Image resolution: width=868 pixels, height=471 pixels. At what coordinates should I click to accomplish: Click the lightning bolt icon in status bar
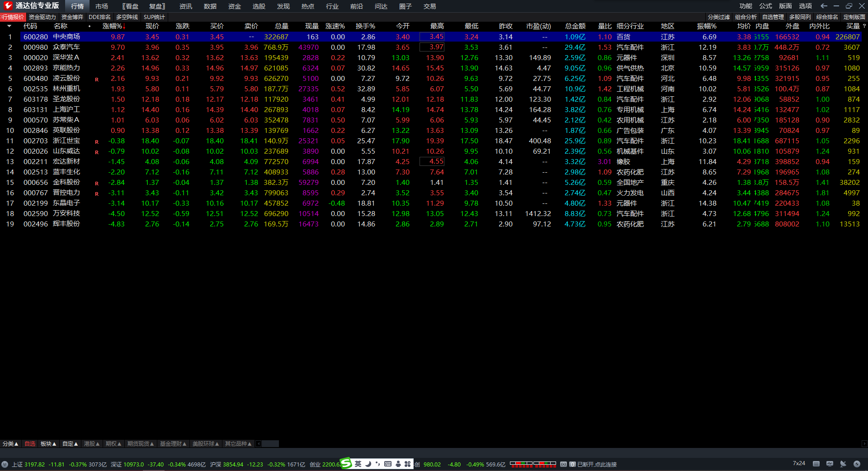coord(857,464)
